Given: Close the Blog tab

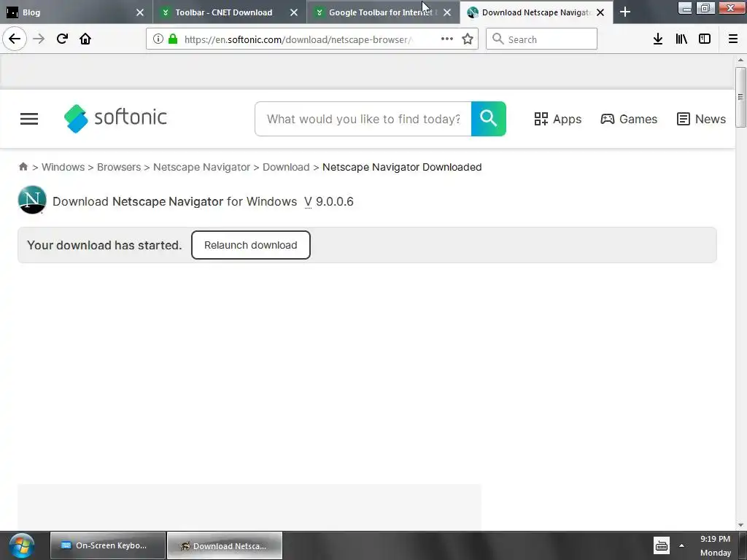Looking at the screenshot, I should (x=139, y=12).
